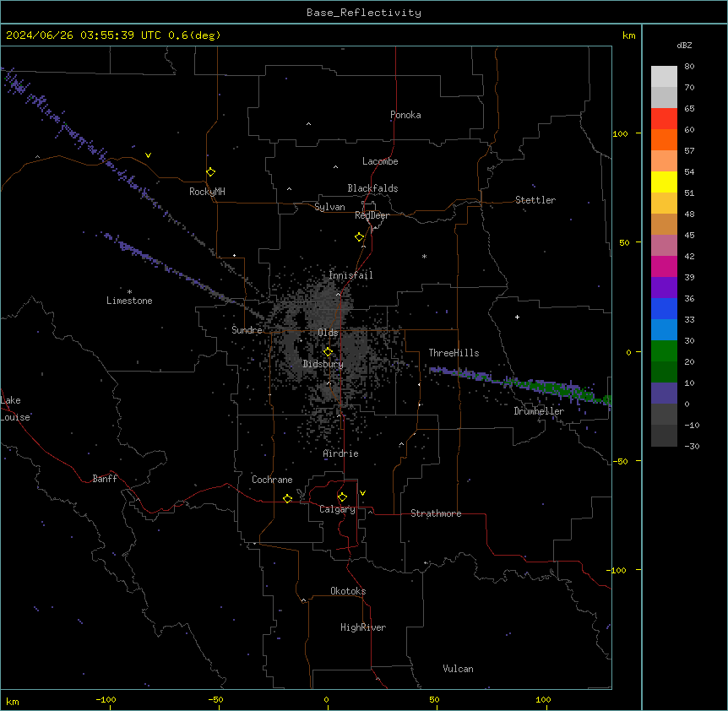Click the km unit label at bottom left

coord(13,701)
